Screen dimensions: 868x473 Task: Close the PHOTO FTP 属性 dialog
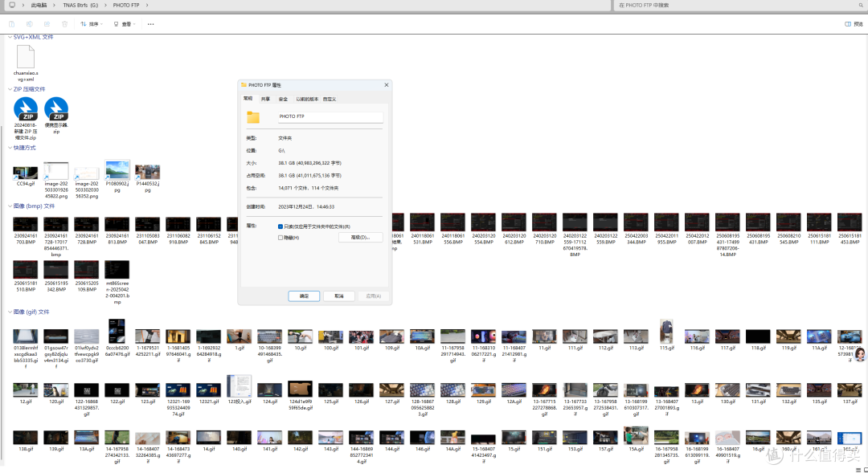[x=387, y=84]
